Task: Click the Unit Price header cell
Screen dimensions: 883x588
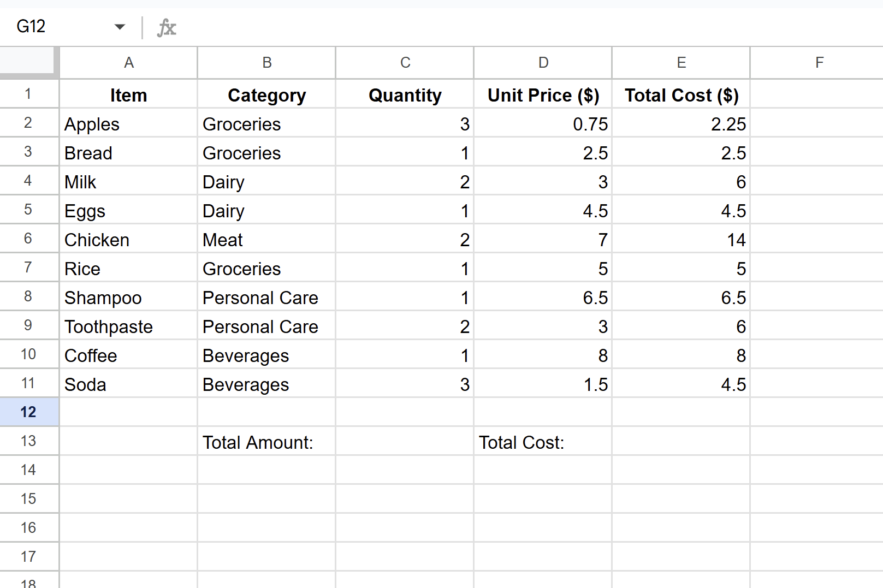Action: pyautogui.click(x=543, y=94)
